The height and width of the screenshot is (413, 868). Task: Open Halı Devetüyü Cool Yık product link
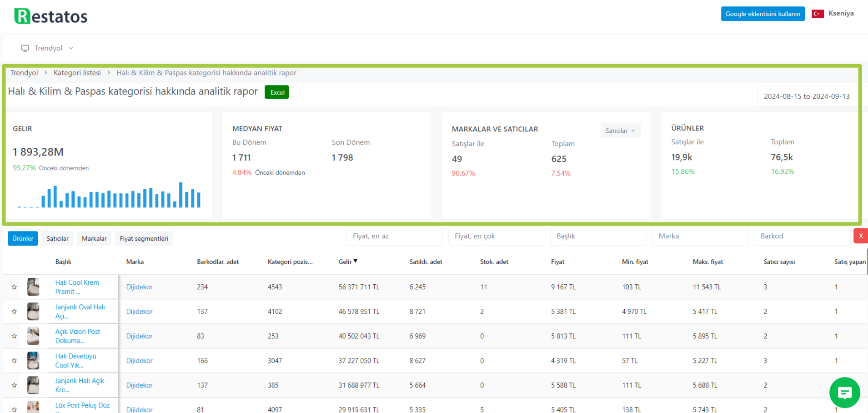76,361
